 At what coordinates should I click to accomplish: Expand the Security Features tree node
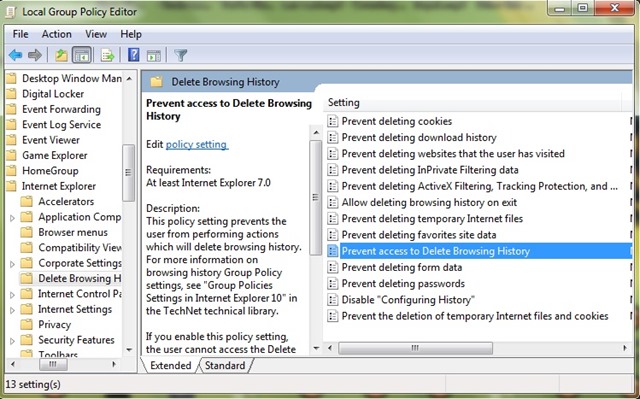tap(12, 341)
